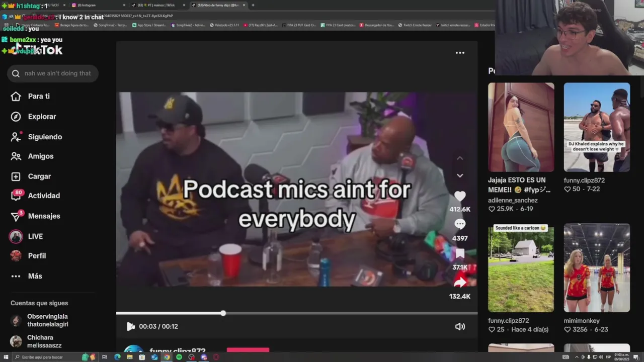
Task: Open Task View in taskbar
Action: (x=105, y=357)
